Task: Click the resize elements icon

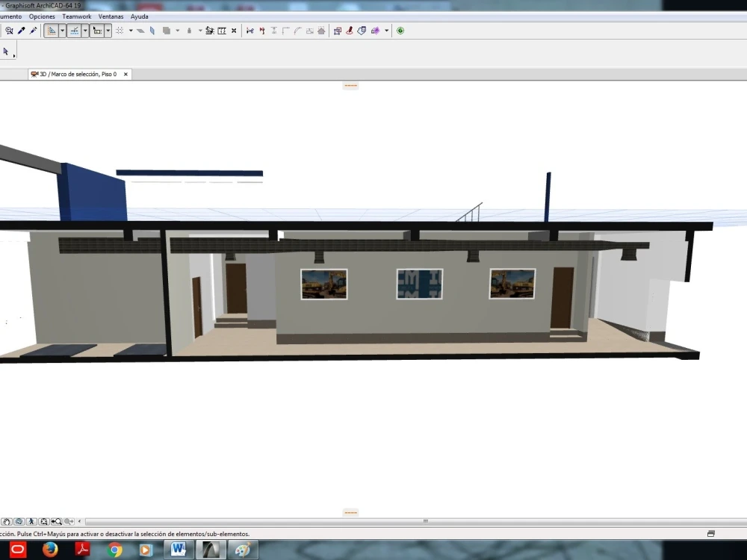Action: [310, 31]
